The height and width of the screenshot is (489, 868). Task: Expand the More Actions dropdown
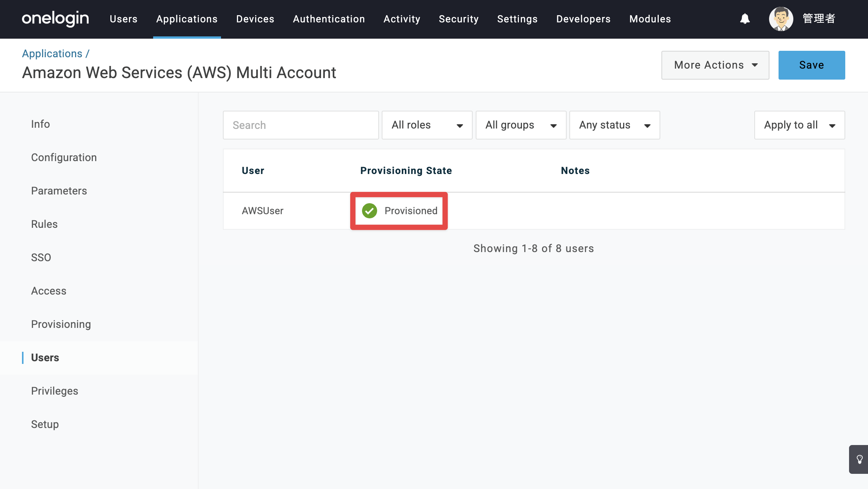(x=715, y=65)
